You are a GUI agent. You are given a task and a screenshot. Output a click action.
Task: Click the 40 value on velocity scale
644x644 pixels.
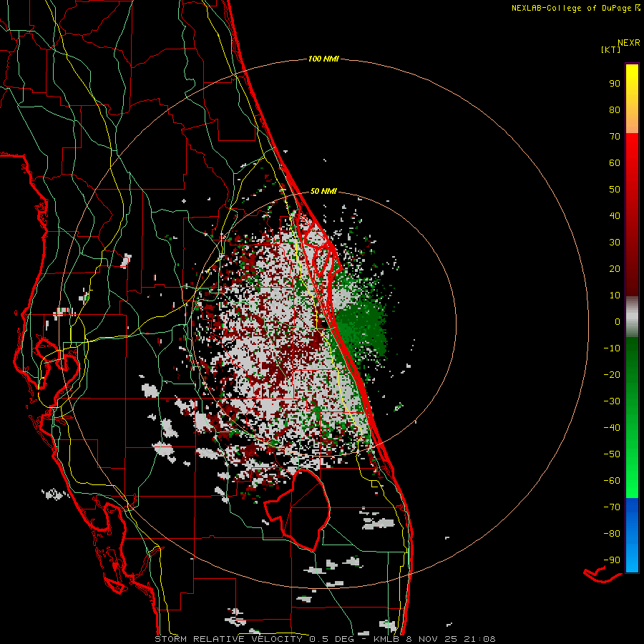615,216
